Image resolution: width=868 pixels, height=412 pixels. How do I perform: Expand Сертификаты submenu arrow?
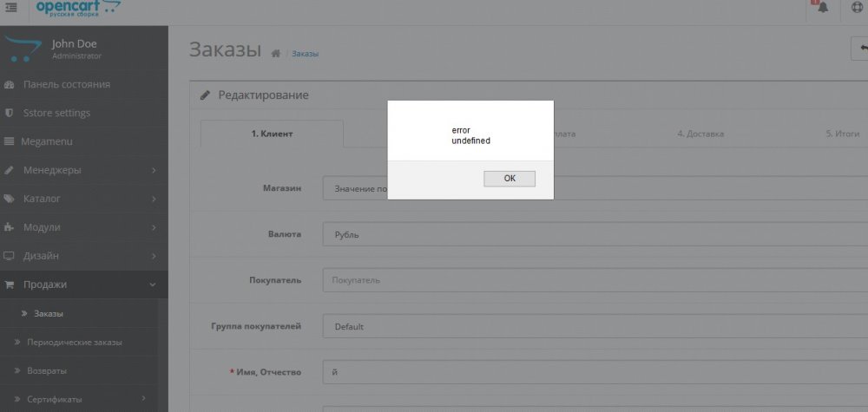144,399
